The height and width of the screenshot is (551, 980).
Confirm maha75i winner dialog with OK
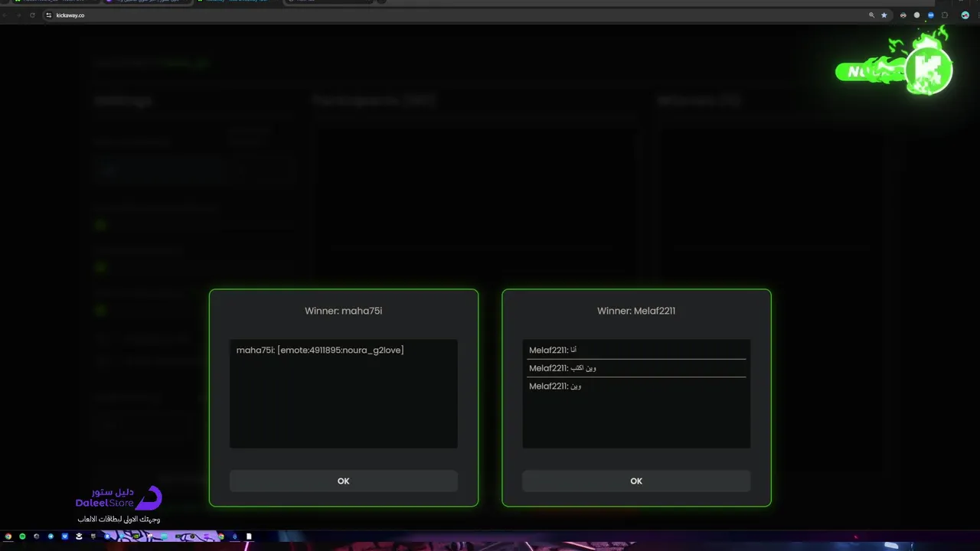pyautogui.click(x=343, y=481)
